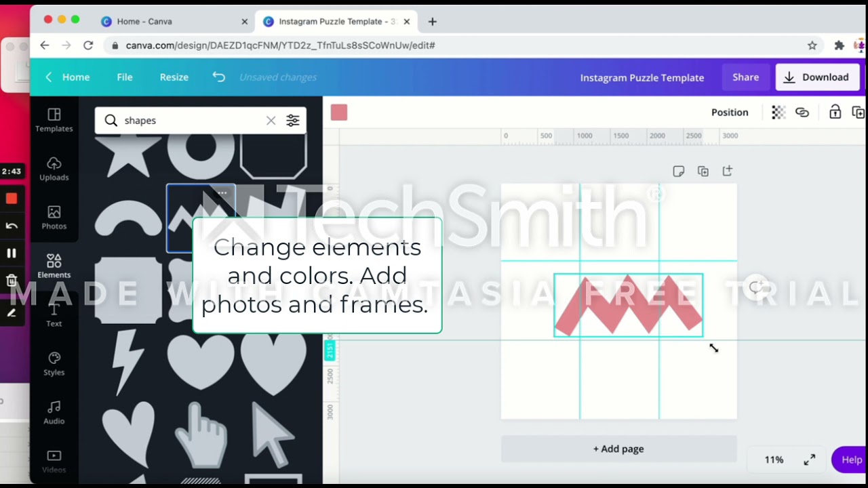The height and width of the screenshot is (488, 868).
Task: Open the Uploads sidebar panel
Action: pyautogui.click(x=54, y=169)
